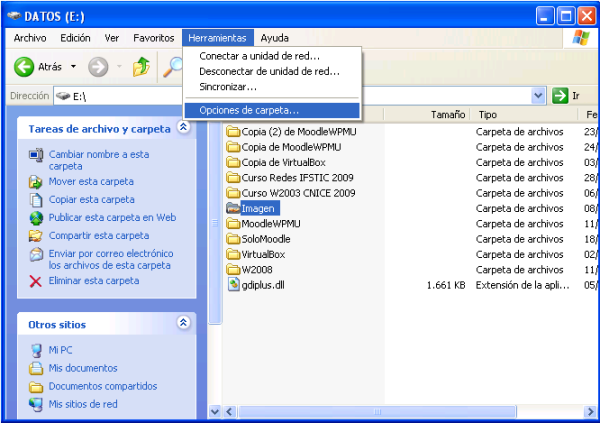600x423 pixels.
Task: Sort files by Tamaño column header
Action: point(447,115)
